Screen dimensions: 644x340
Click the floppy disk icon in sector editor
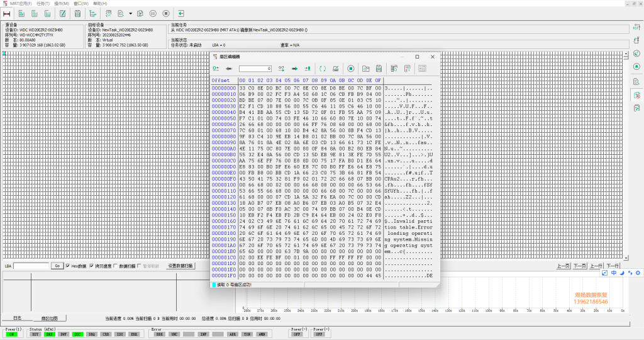pos(379,69)
